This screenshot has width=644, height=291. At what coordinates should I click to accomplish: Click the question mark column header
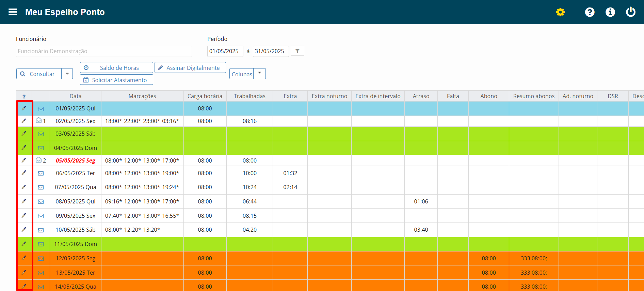[24, 96]
